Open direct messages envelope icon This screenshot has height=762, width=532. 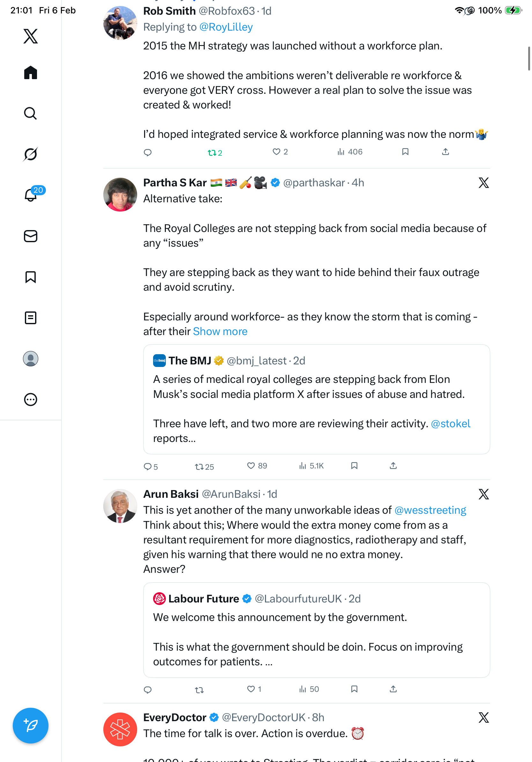[31, 236]
